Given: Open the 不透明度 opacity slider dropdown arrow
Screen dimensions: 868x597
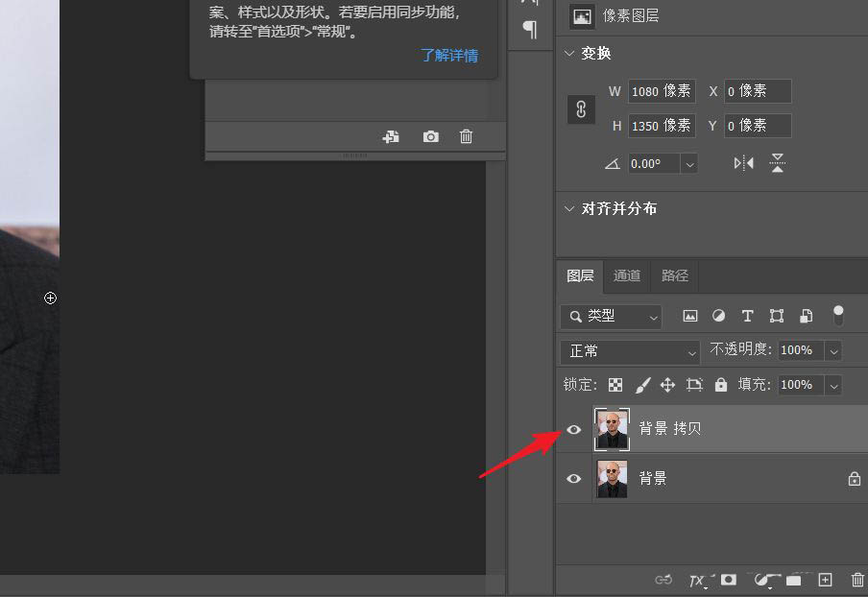Looking at the screenshot, I should pos(833,350).
